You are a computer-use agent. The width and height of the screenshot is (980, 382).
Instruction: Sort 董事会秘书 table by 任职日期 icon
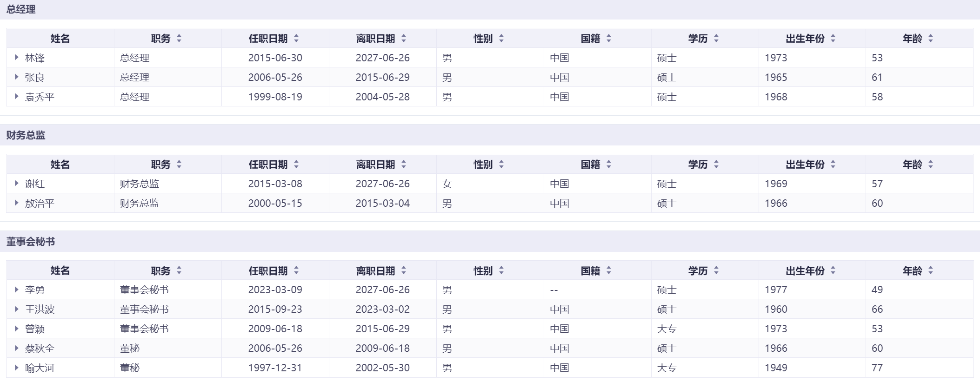(x=296, y=271)
